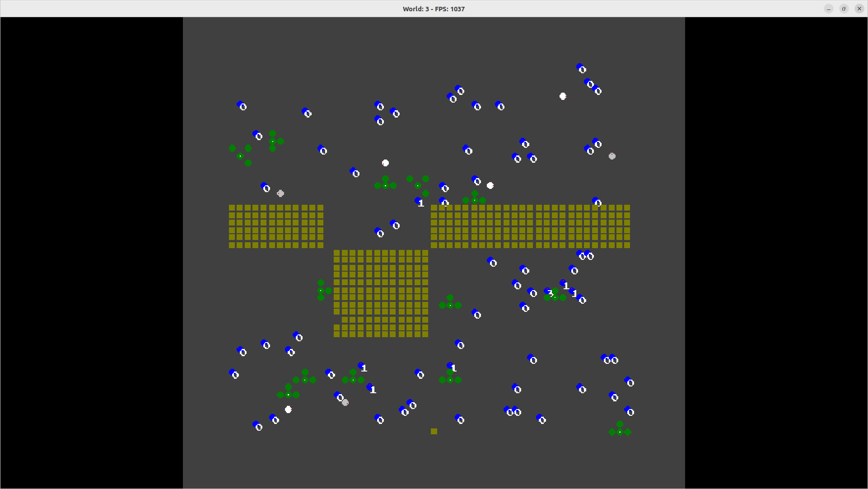The width and height of the screenshot is (868, 489).
Task: Click white circle near bottom-left agents
Action: pyautogui.click(x=288, y=409)
